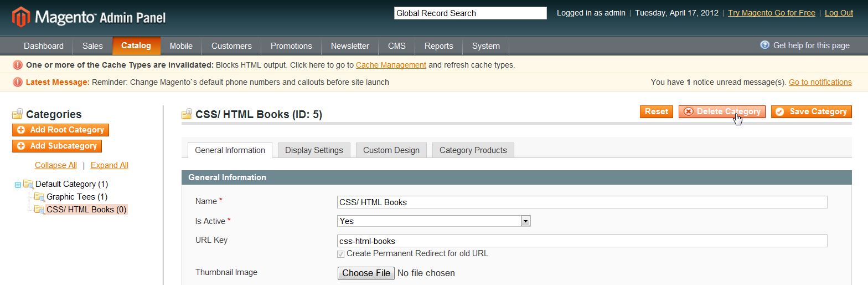Click Add Subcategory button
The image size is (868, 285).
57,146
